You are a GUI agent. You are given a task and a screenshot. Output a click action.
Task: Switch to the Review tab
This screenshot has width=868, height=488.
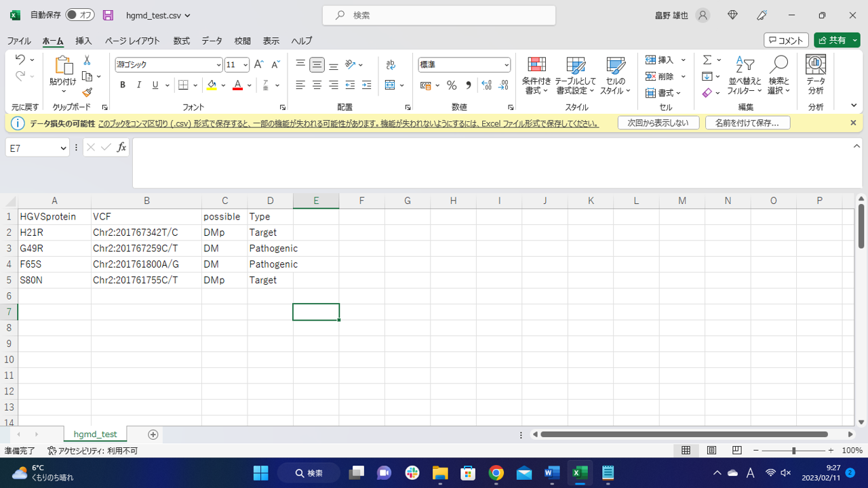(242, 41)
